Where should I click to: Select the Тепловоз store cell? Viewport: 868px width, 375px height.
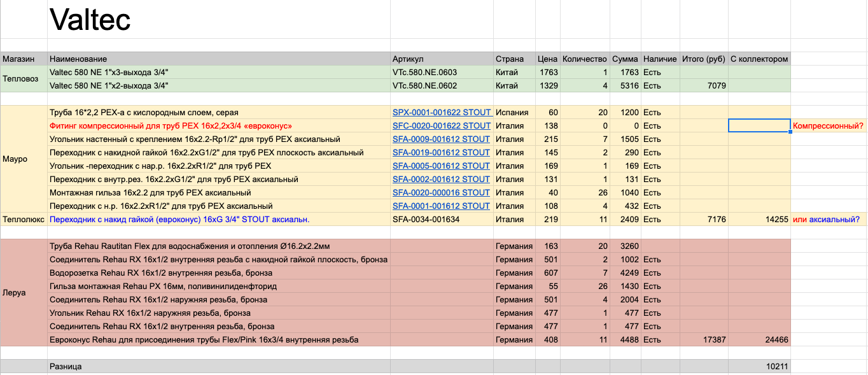tap(24, 79)
